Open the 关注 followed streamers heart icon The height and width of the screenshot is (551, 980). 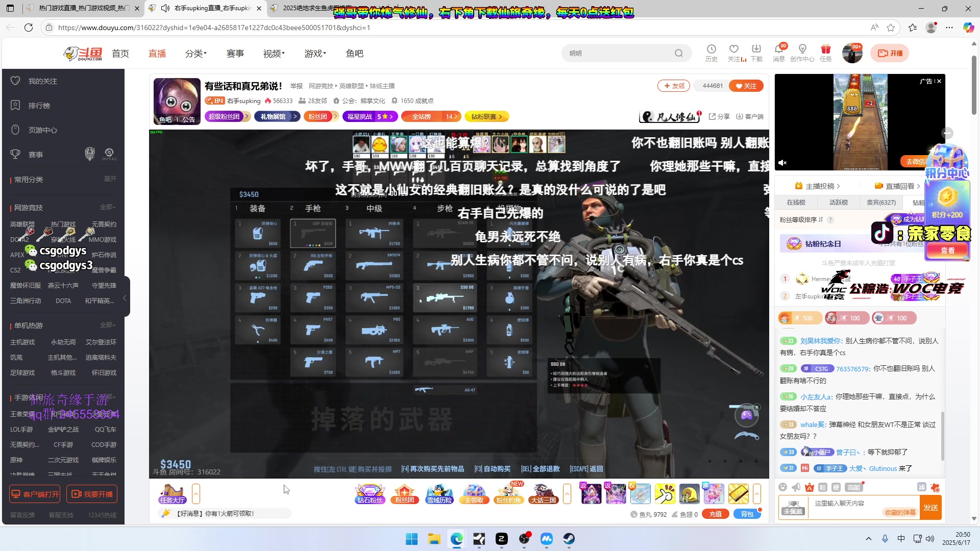point(734,53)
